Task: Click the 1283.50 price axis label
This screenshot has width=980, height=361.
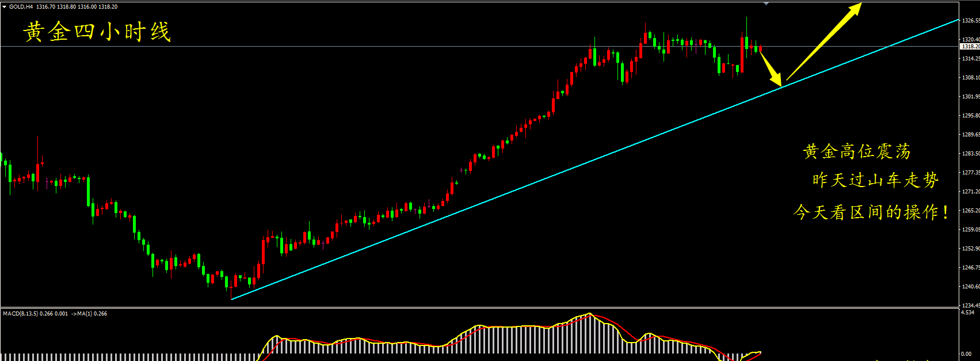Action: (971, 154)
